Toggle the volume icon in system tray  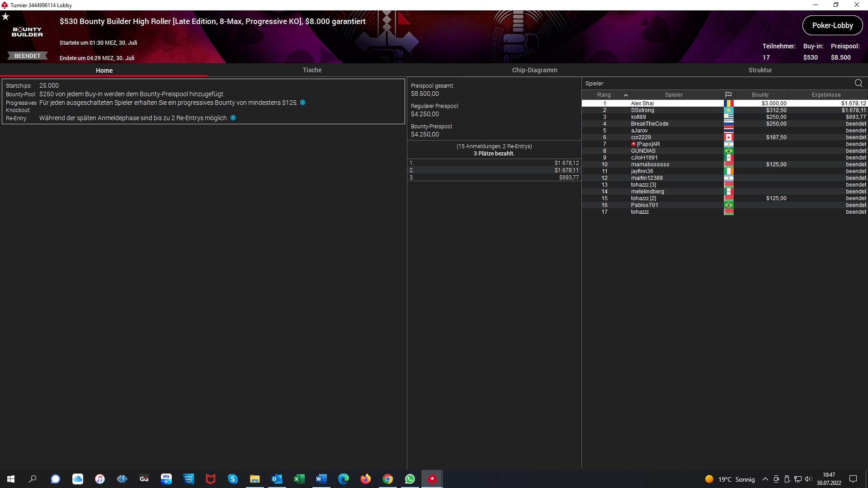tap(808, 479)
